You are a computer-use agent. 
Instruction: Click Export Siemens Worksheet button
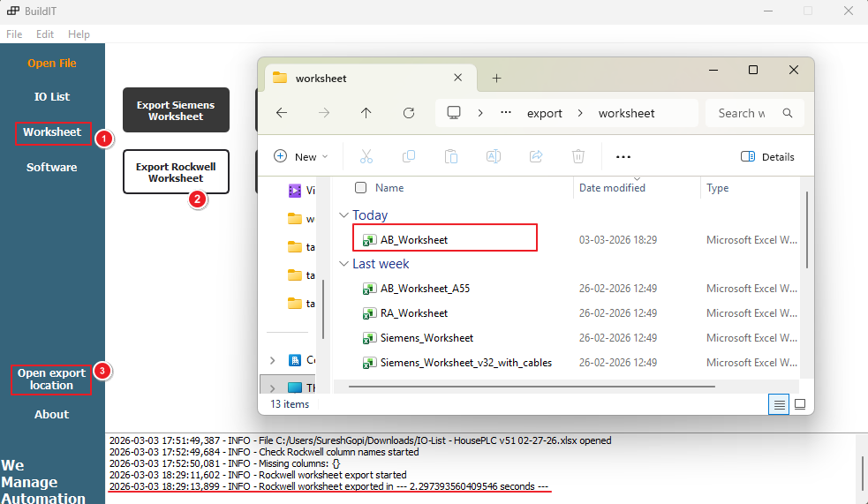[x=176, y=110]
